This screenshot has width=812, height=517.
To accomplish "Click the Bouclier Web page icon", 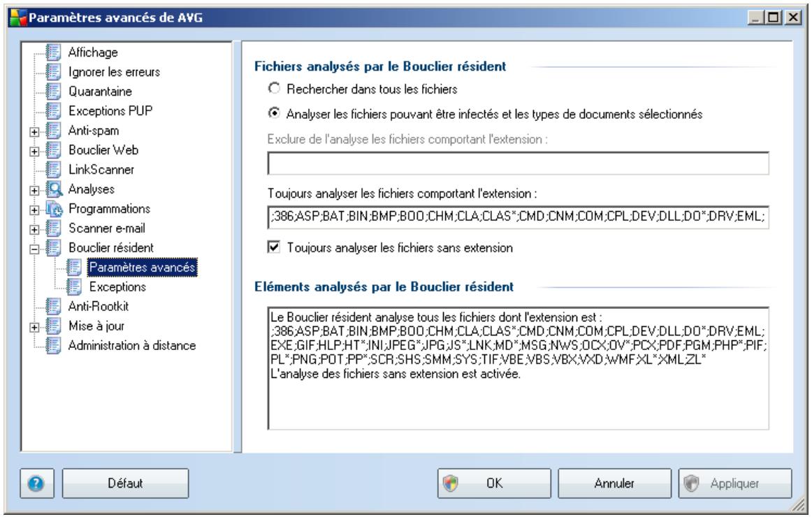I will click(53, 150).
